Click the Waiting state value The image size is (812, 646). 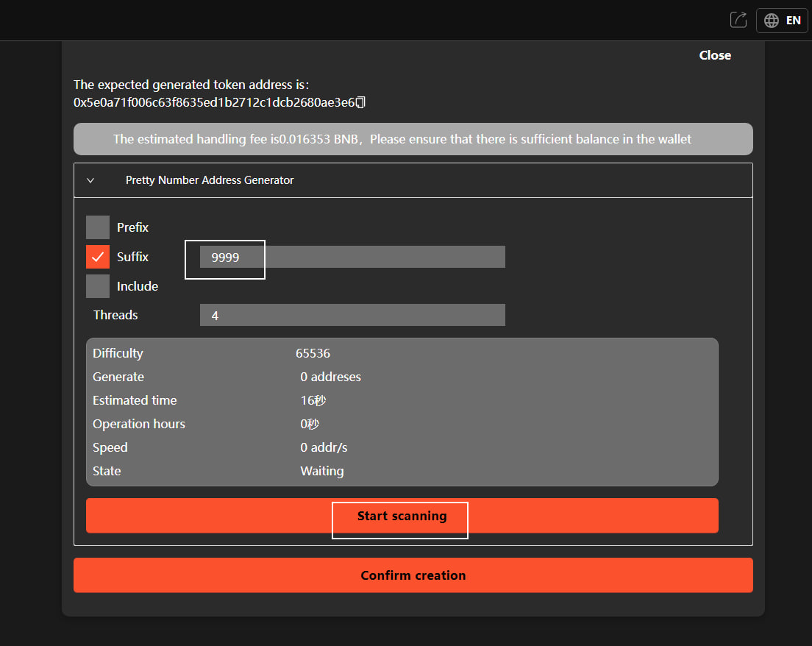click(x=321, y=471)
